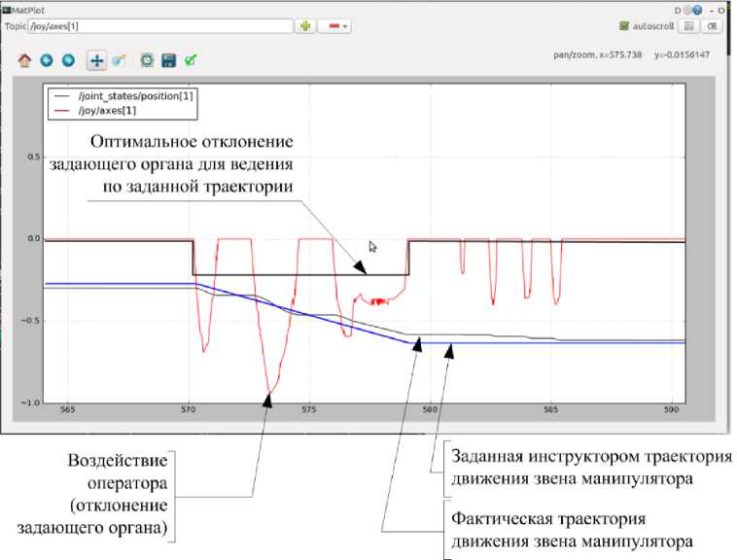Click x-axis tick label 590

point(671,409)
